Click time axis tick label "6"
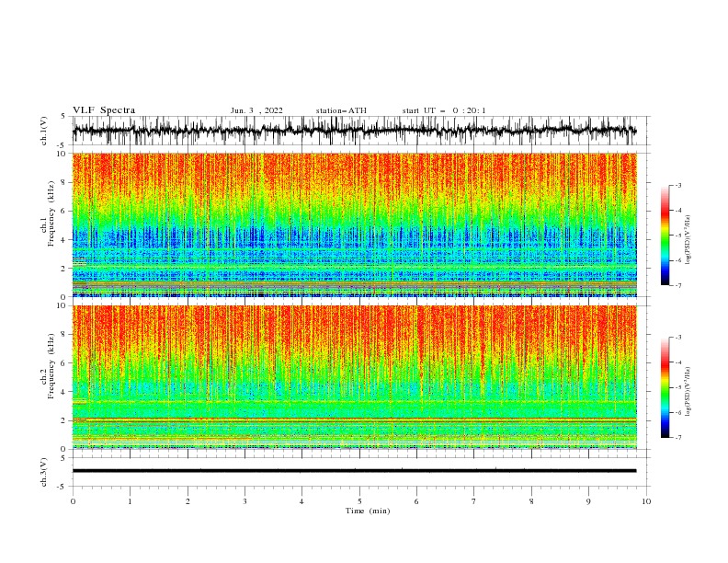This screenshot has width=728, height=563. click(x=416, y=501)
